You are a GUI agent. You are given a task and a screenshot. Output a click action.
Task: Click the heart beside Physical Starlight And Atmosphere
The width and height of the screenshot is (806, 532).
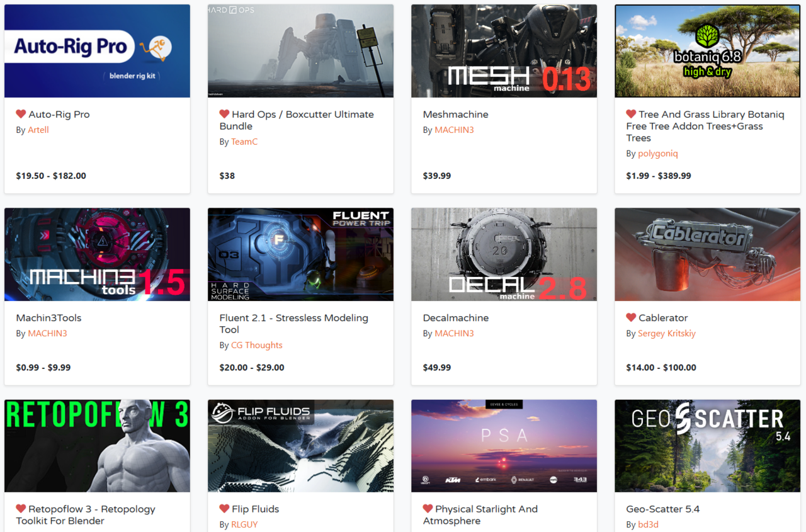point(428,509)
